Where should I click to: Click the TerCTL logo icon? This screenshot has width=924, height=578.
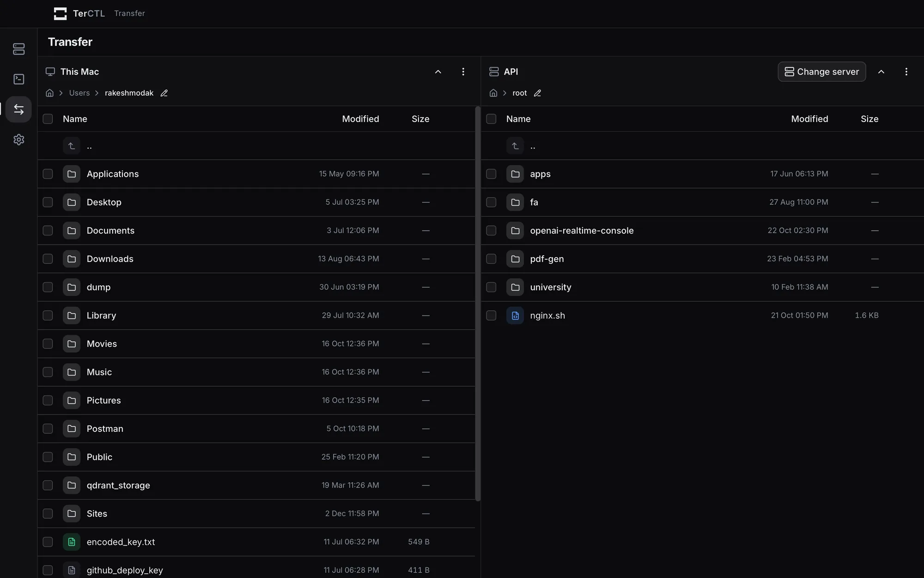[60, 13]
